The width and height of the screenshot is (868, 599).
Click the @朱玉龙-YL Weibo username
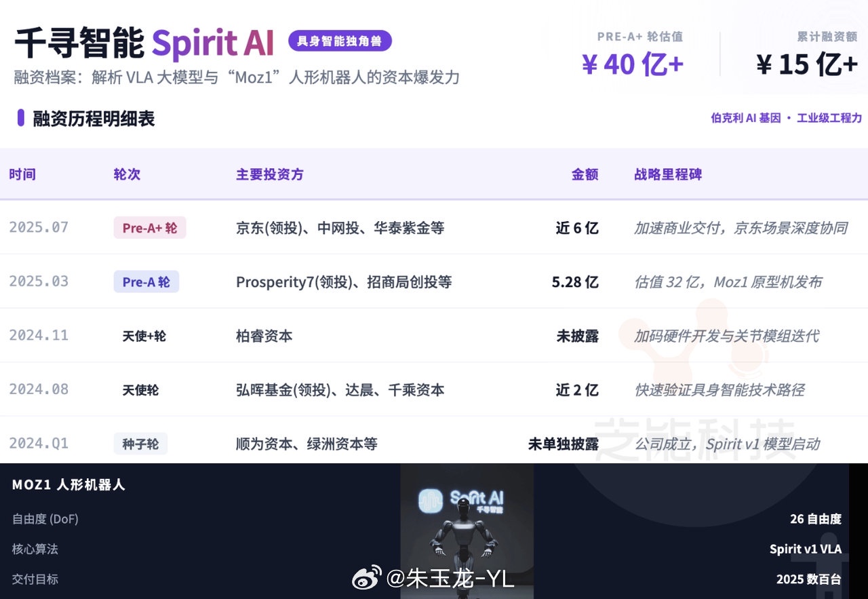tap(450, 578)
